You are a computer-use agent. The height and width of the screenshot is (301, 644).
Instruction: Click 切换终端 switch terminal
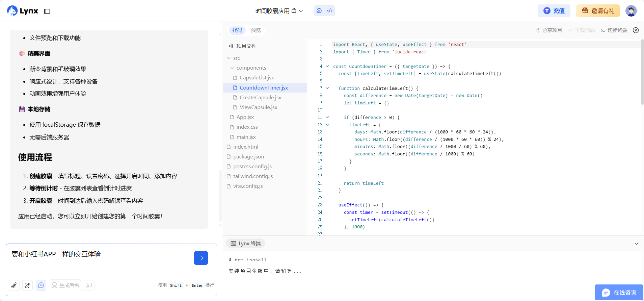(614, 30)
